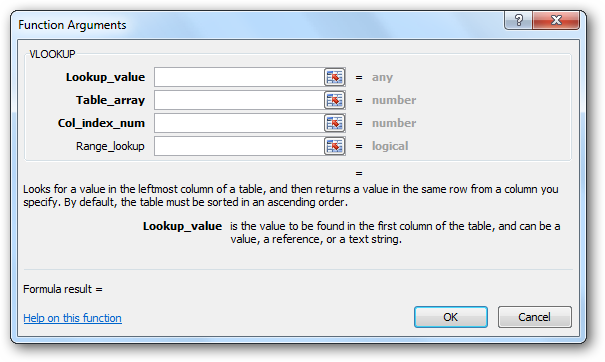
Task: Focus the Lookup_value input box
Action: 239,77
